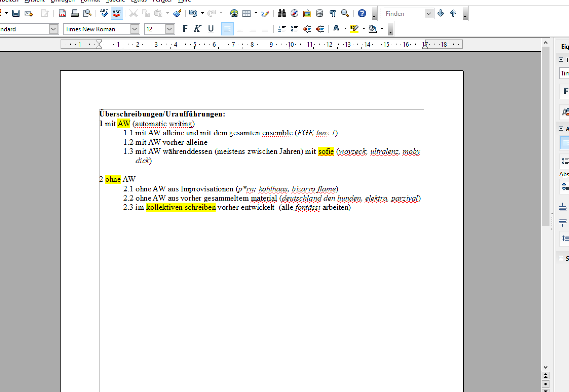Open the font size dropdown

[170, 29]
